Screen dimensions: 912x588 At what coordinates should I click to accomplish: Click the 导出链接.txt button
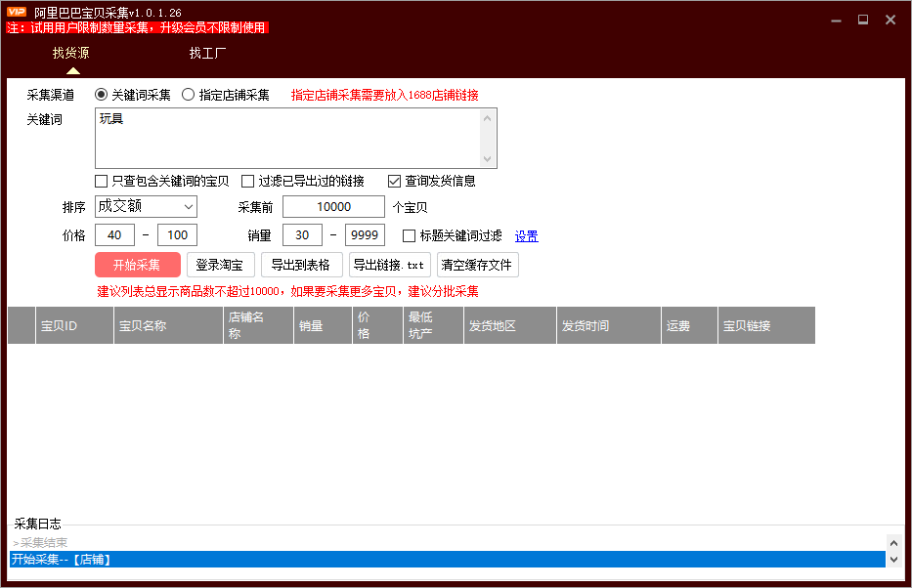(390, 265)
